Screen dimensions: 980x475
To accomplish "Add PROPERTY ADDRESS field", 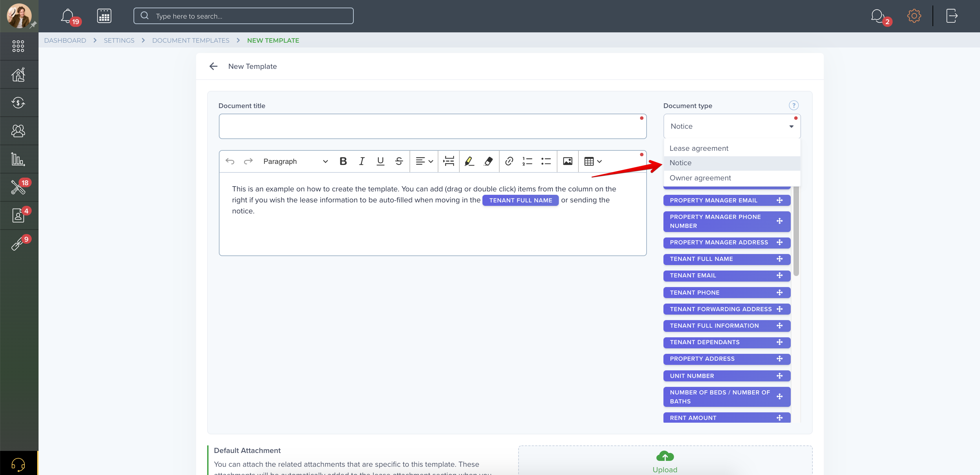I will (727, 359).
